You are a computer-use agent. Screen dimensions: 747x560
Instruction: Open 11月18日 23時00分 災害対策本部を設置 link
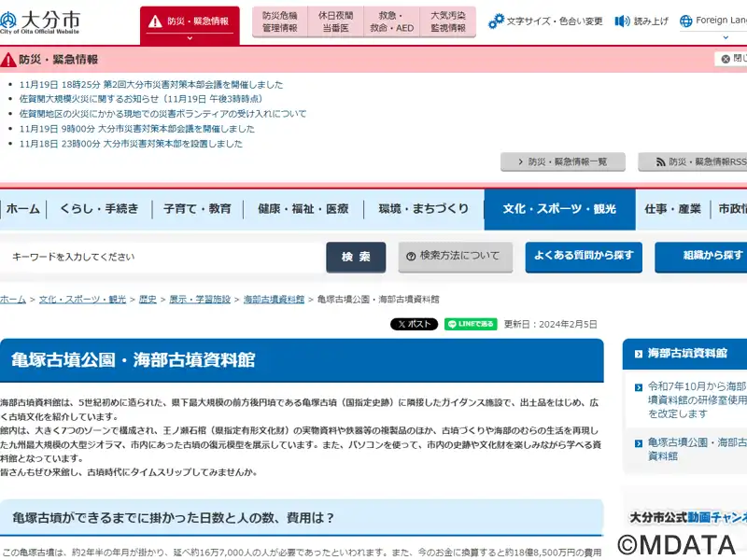[x=131, y=144]
